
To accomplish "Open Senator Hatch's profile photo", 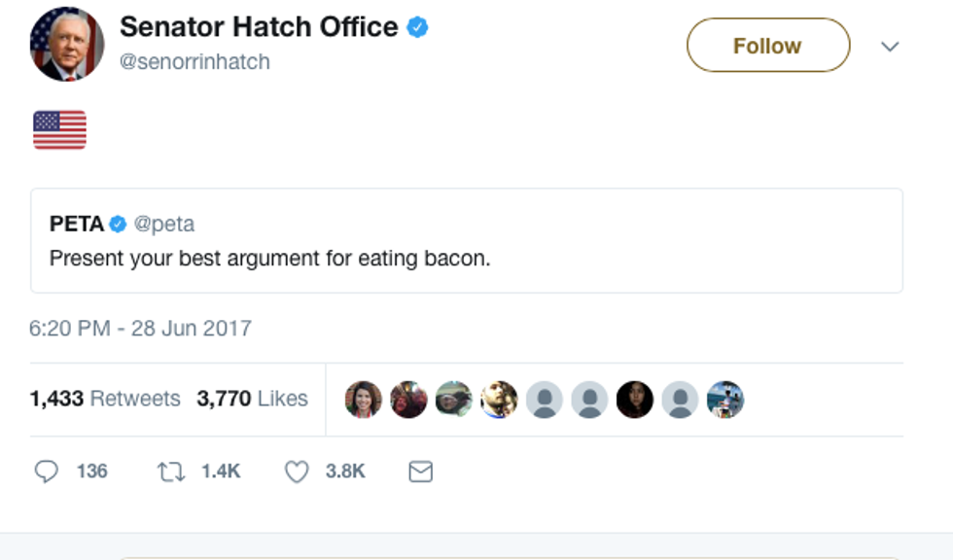I will click(x=67, y=44).
